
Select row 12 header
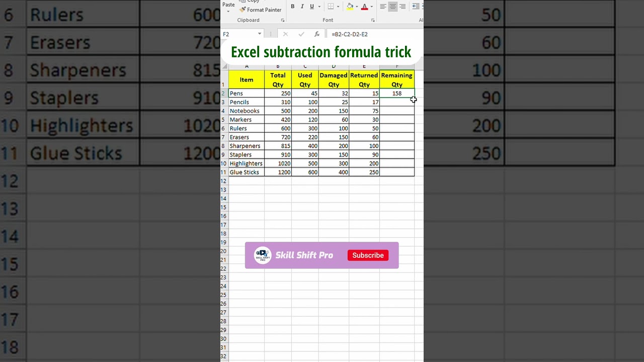224,181
